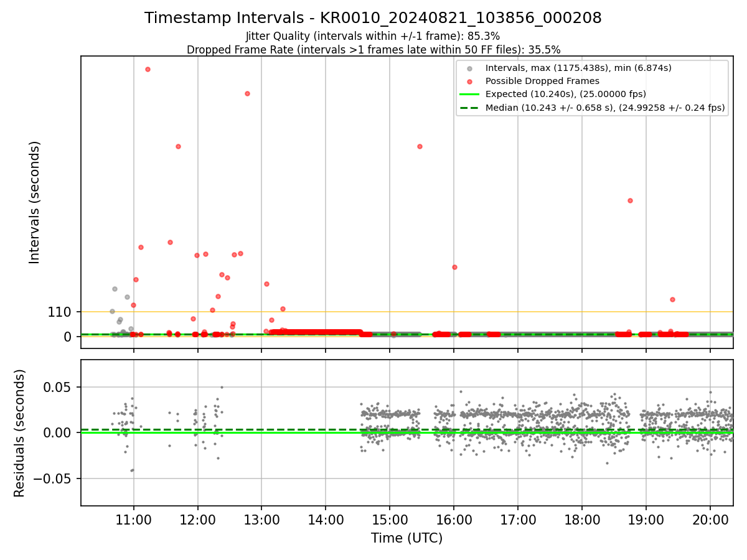Click the solid green line sample in the legend

tap(469, 95)
